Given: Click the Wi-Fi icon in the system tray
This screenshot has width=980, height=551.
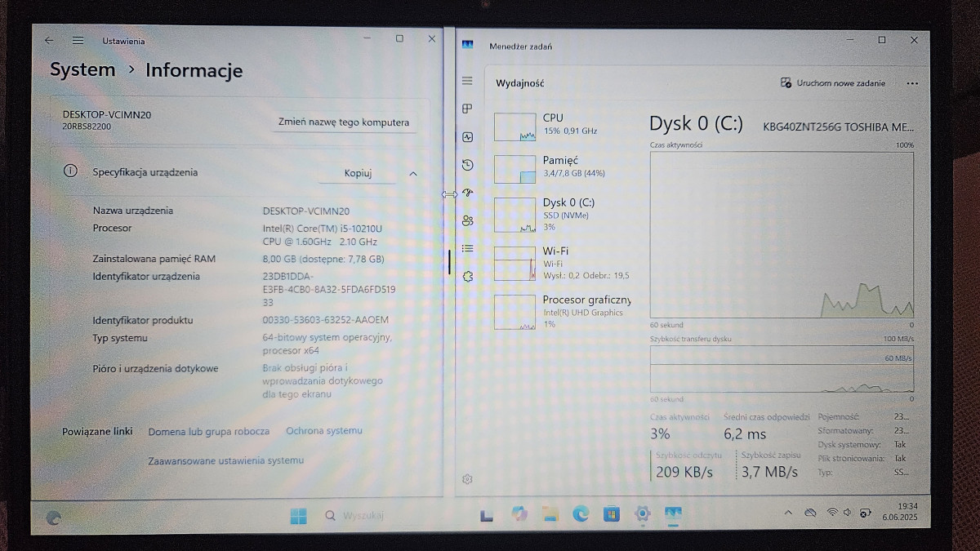Looking at the screenshot, I should (832, 513).
